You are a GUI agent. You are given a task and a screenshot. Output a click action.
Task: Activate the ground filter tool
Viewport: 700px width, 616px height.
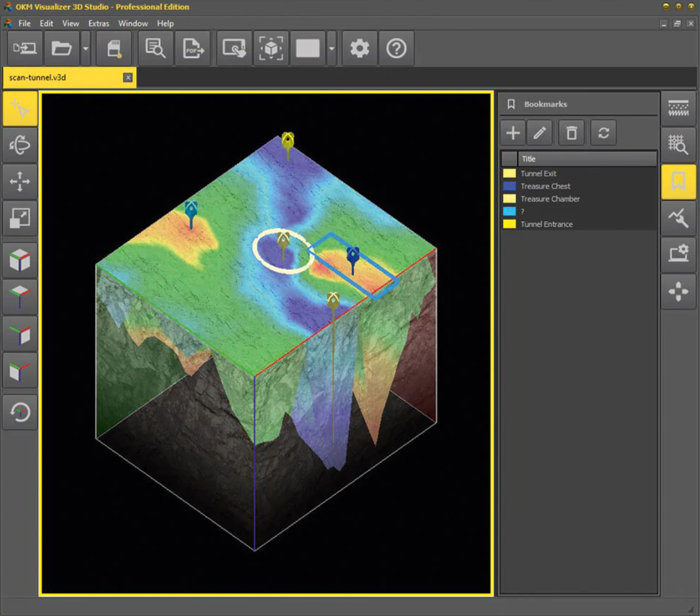point(677,106)
